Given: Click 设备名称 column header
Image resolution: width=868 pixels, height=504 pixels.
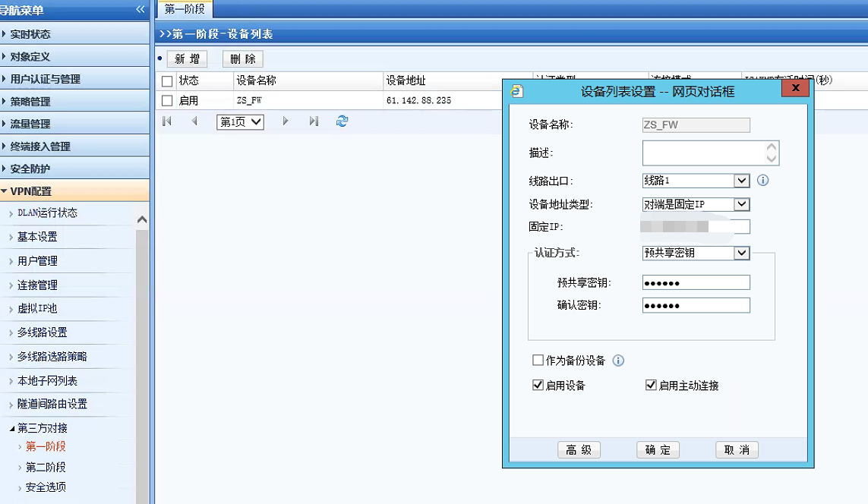Looking at the screenshot, I should click(257, 80).
